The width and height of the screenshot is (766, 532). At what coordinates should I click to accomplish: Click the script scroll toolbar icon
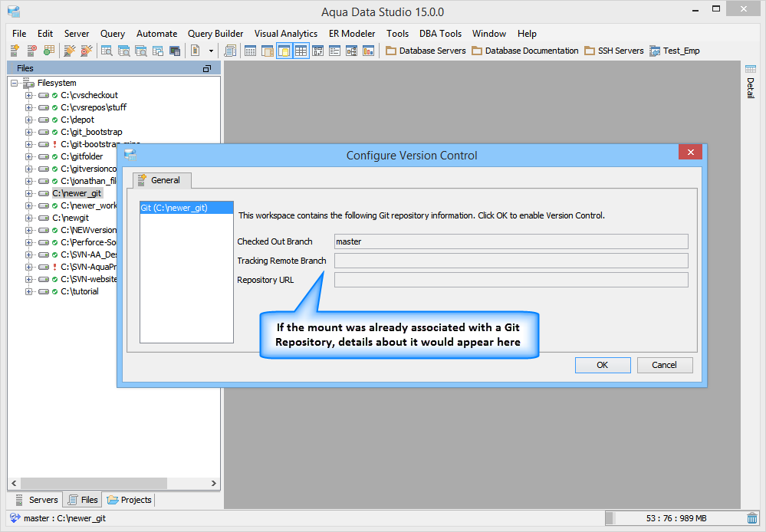coord(230,51)
